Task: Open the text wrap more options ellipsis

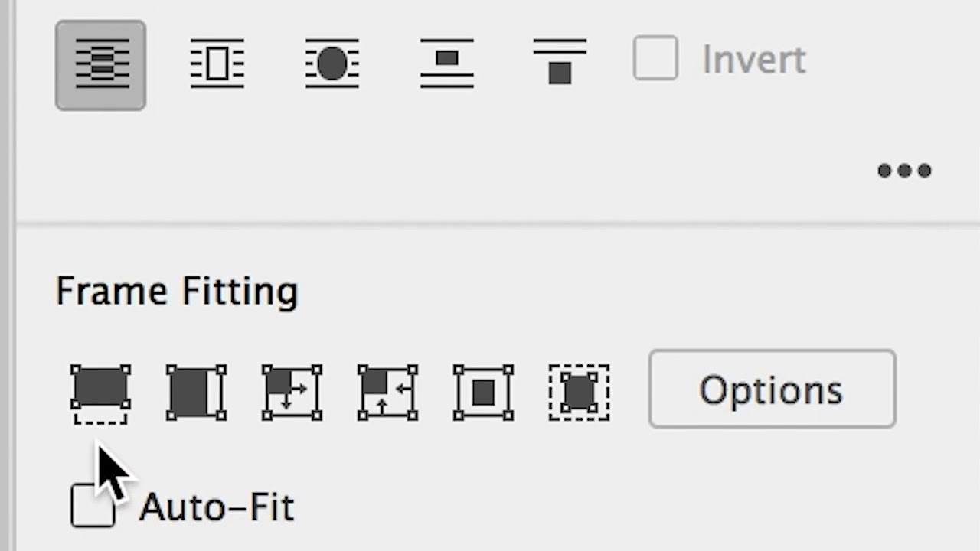Action: (x=904, y=170)
